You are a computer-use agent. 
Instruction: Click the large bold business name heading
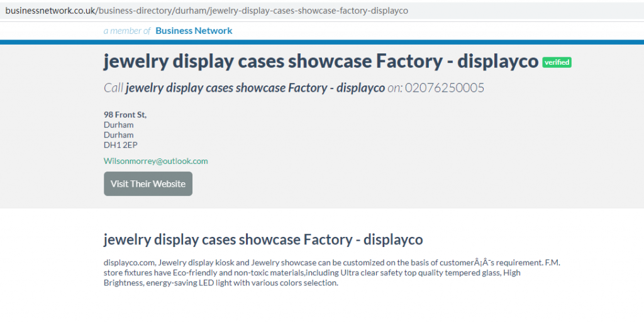(x=321, y=62)
